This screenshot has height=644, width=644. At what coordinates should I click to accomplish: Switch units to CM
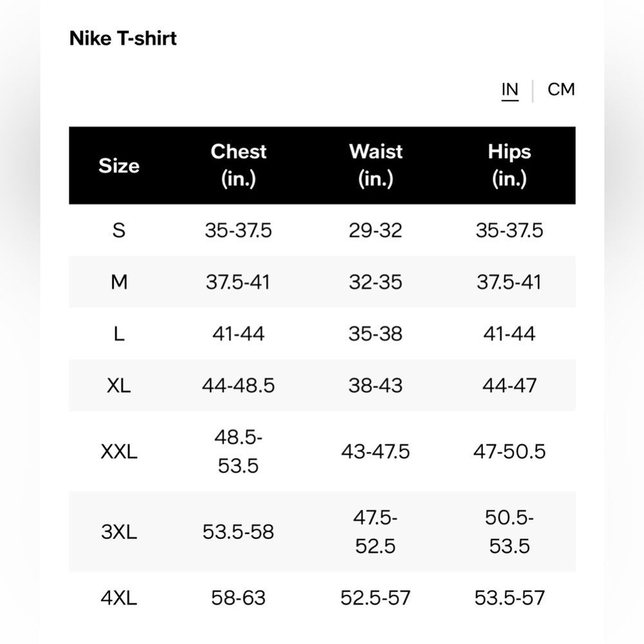pyautogui.click(x=561, y=90)
